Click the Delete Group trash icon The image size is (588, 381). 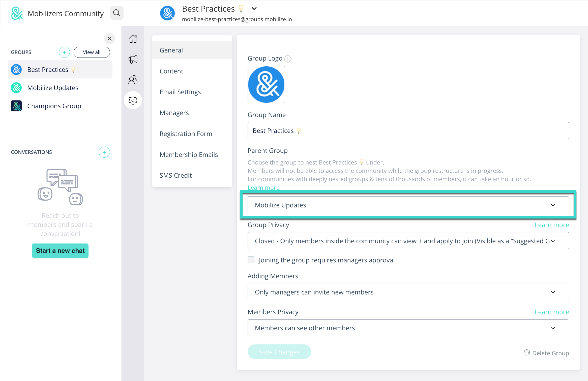[x=527, y=353]
